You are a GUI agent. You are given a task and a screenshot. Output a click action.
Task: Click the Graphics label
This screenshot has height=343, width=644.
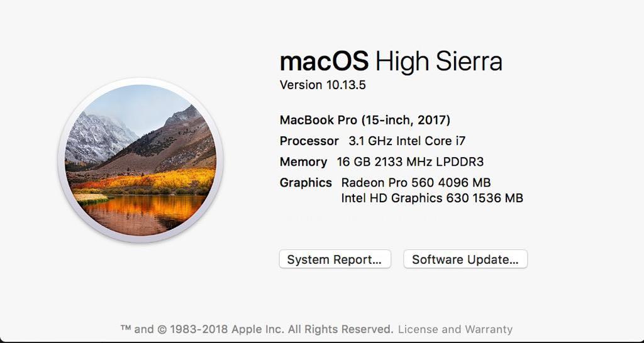click(306, 183)
